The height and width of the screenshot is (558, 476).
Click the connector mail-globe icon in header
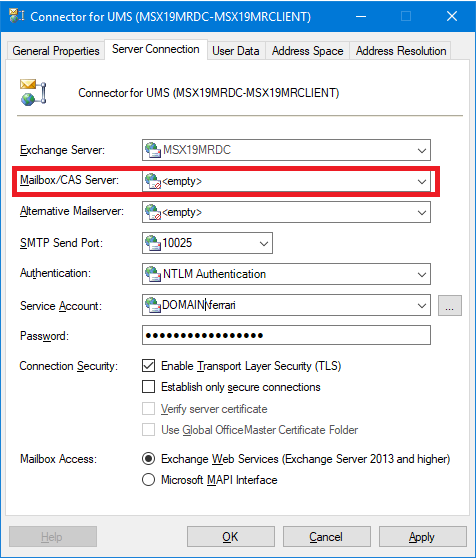tap(33, 93)
